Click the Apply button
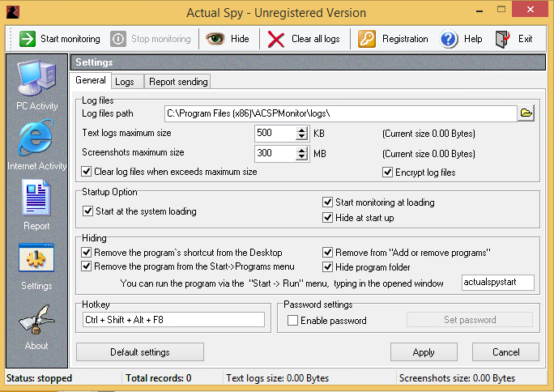This screenshot has height=392, width=554. 424,352
